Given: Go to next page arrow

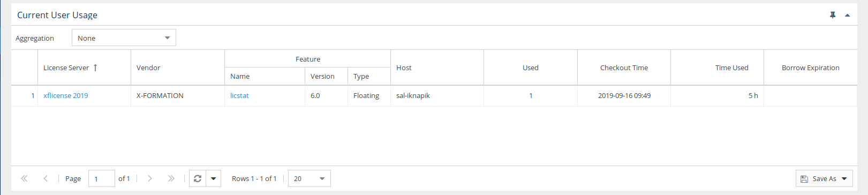Looking at the screenshot, I should click(149, 178).
